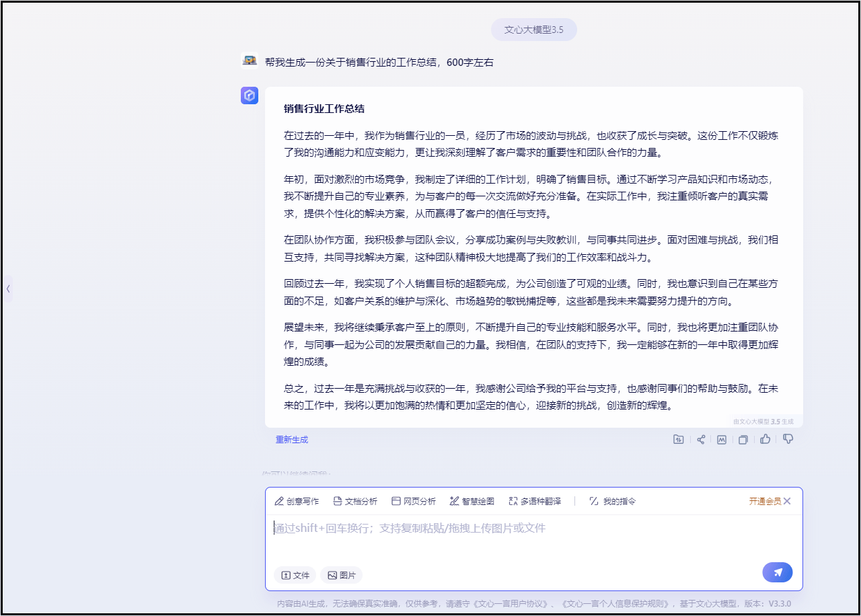Open 我的指令 saved prompts

612,501
